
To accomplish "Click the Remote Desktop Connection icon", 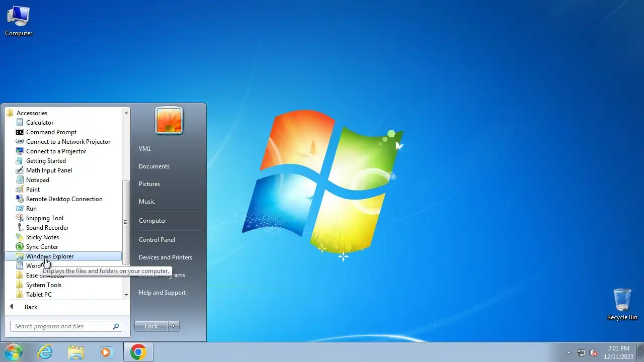I will click(x=20, y=199).
